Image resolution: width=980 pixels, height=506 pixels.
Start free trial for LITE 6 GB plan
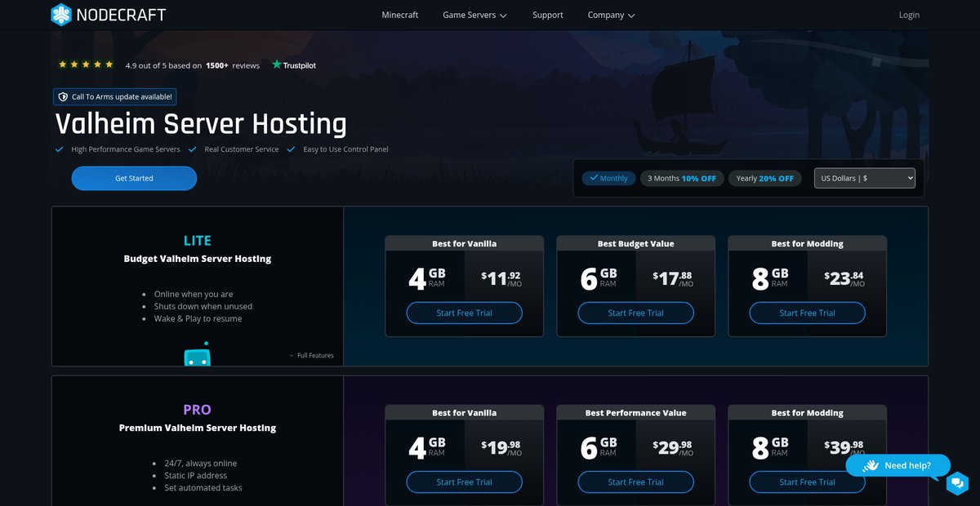tap(636, 313)
